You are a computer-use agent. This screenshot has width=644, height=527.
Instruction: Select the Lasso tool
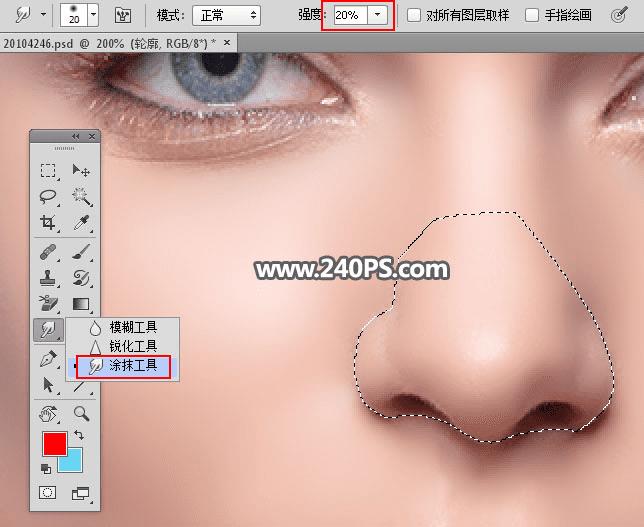pyautogui.click(x=48, y=197)
